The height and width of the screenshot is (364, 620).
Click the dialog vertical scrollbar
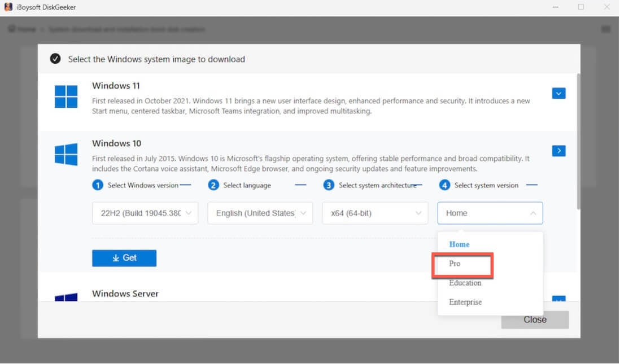[578, 142]
